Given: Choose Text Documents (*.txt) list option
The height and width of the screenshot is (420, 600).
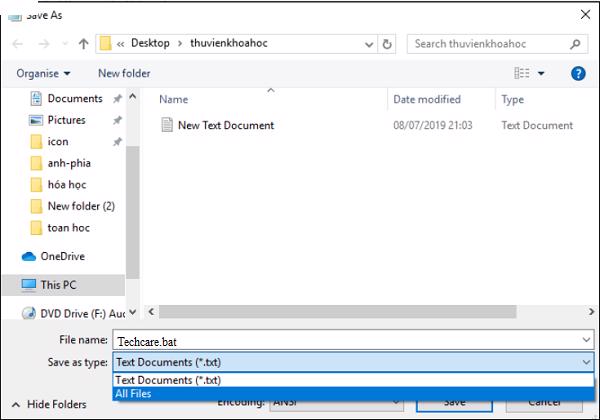Looking at the screenshot, I should click(x=167, y=380).
